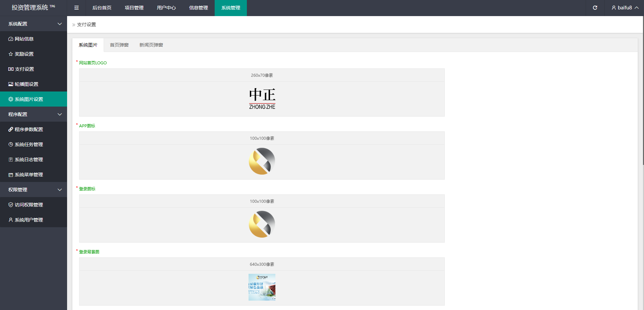Go to 支付设置 in the sidebar

pos(24,69)
